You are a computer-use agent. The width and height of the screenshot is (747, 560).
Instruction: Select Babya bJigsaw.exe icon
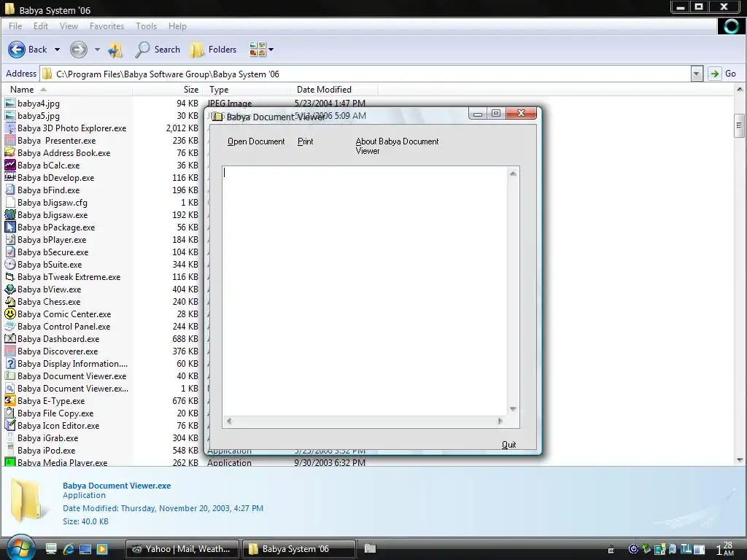[10, 215]
